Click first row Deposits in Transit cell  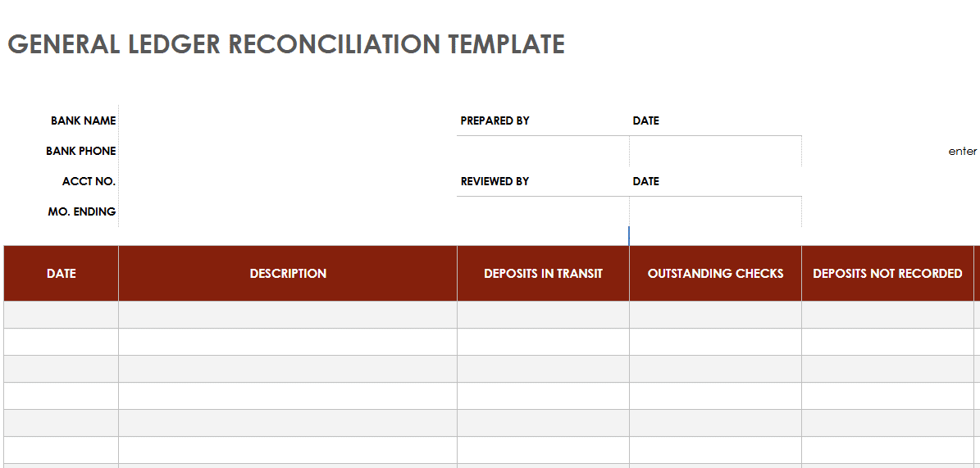point(543,315)
